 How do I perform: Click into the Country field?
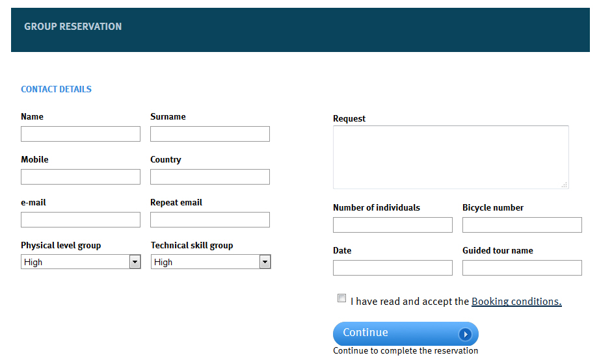click(x=210, y=177)
